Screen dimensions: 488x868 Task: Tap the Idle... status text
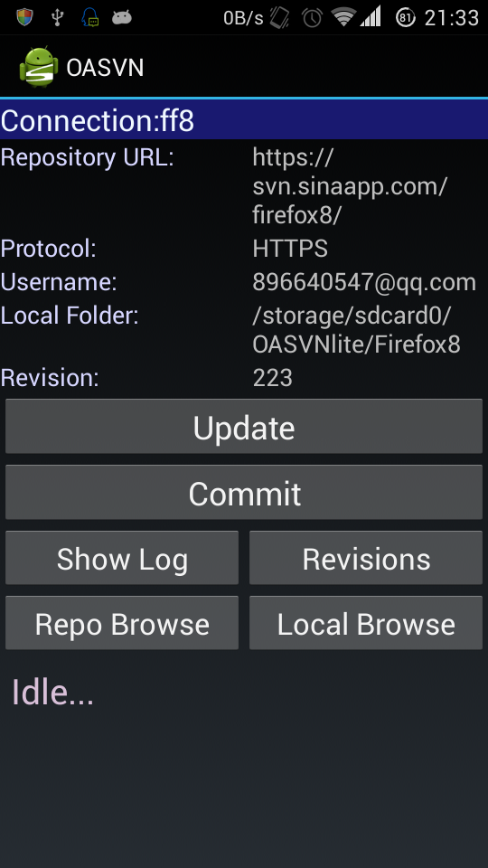(x=53, y=692)
